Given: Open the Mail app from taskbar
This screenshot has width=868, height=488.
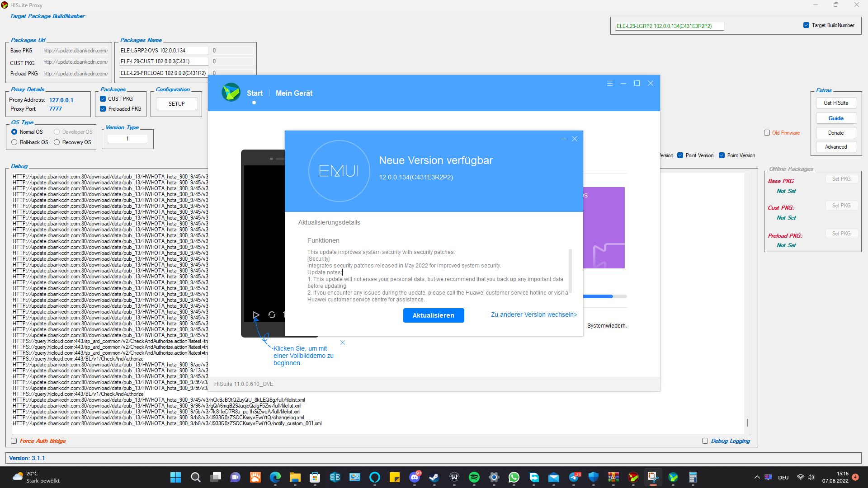Looking at the screenshot, I should [x=554, y=477].
